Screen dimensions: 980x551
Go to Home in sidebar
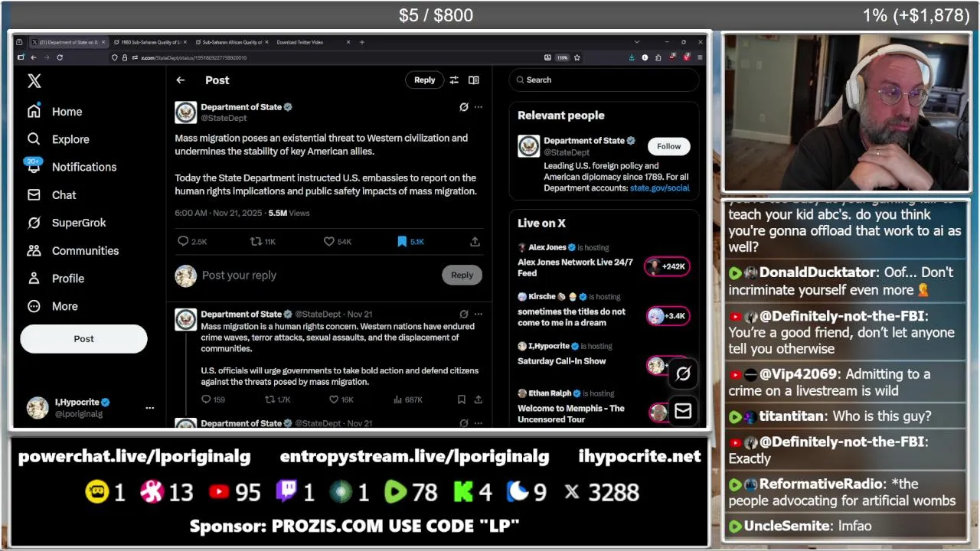54,112
